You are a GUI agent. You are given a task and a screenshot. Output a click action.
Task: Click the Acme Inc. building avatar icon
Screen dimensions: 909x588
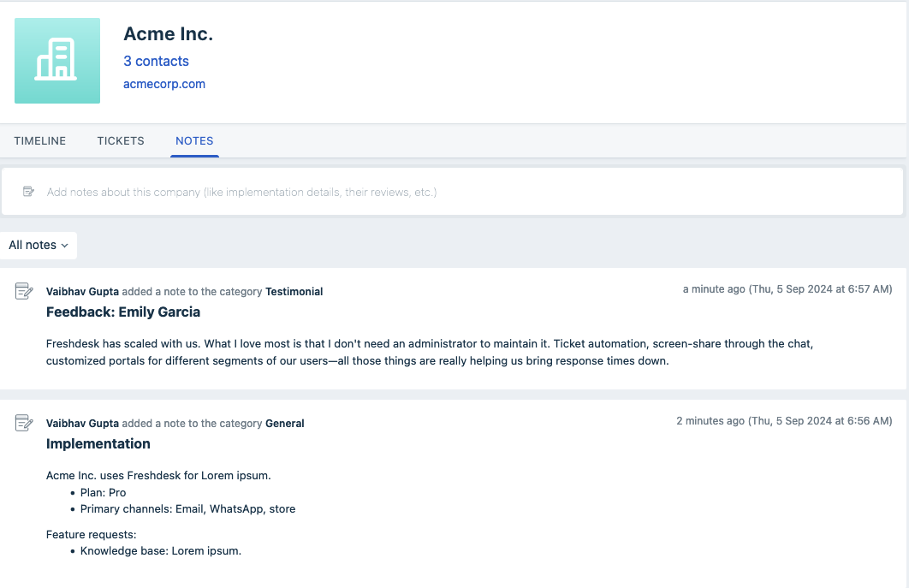pos(56,61)
